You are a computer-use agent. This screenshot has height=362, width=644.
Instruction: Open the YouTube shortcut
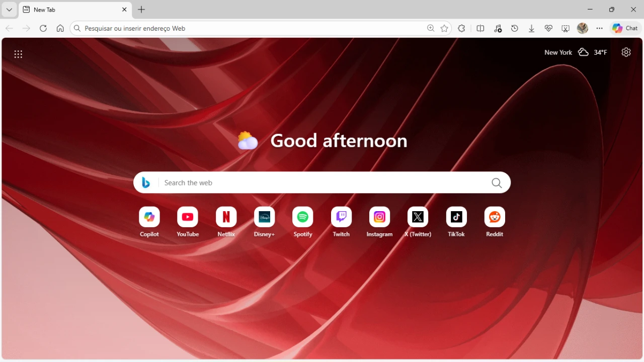point(188,217)
